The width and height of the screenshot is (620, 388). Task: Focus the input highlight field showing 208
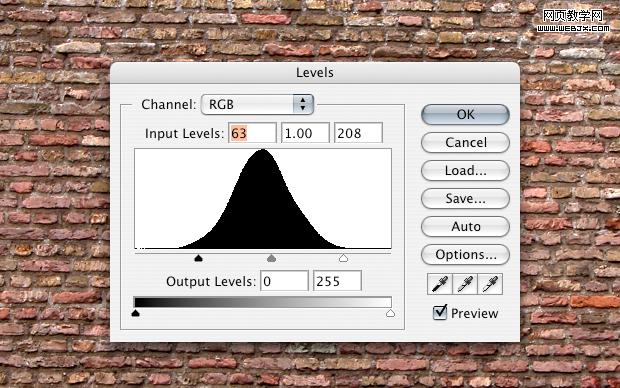[359, 133]
